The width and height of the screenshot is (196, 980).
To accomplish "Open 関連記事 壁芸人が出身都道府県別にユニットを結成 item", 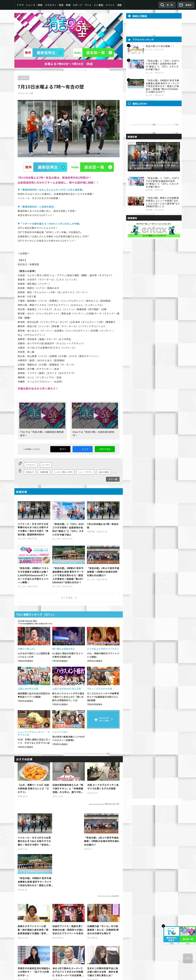I will coord(154,204).
